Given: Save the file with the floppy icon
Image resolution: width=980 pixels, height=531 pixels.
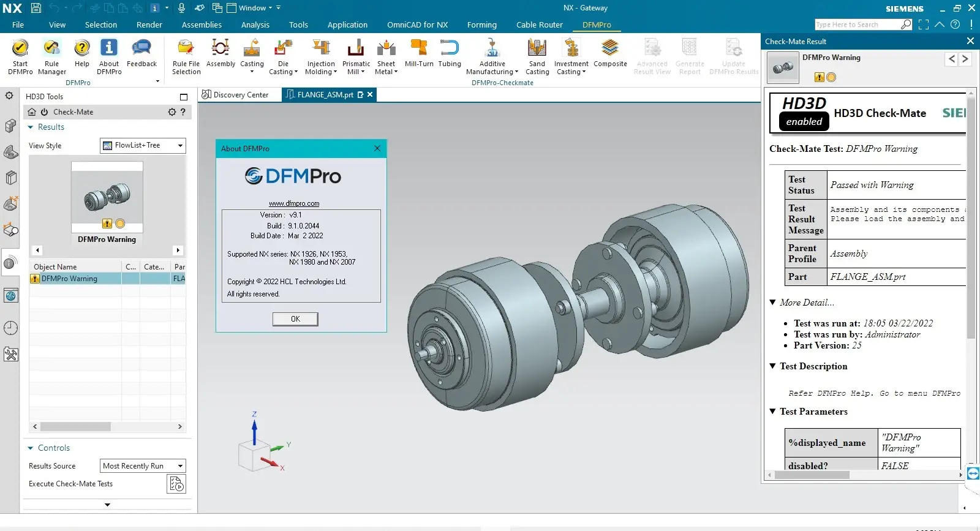Looking at the screenshot, I should [36, 8].
